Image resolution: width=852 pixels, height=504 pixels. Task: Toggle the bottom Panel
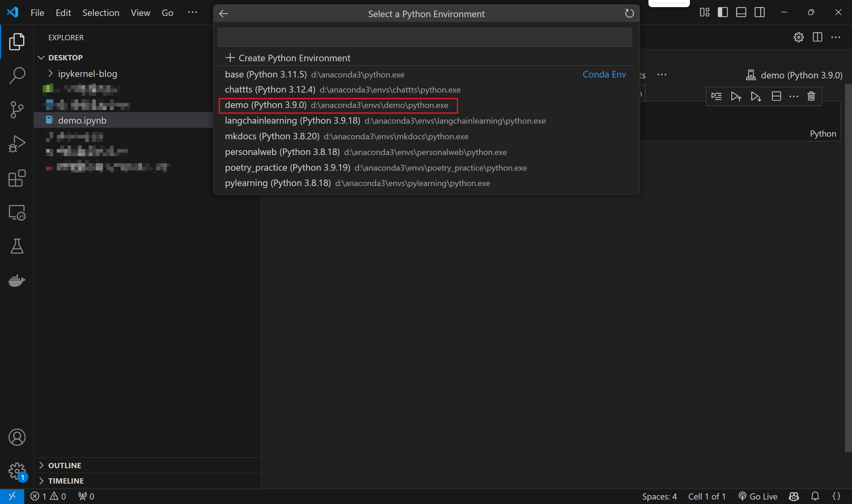[x=741, y=12]
